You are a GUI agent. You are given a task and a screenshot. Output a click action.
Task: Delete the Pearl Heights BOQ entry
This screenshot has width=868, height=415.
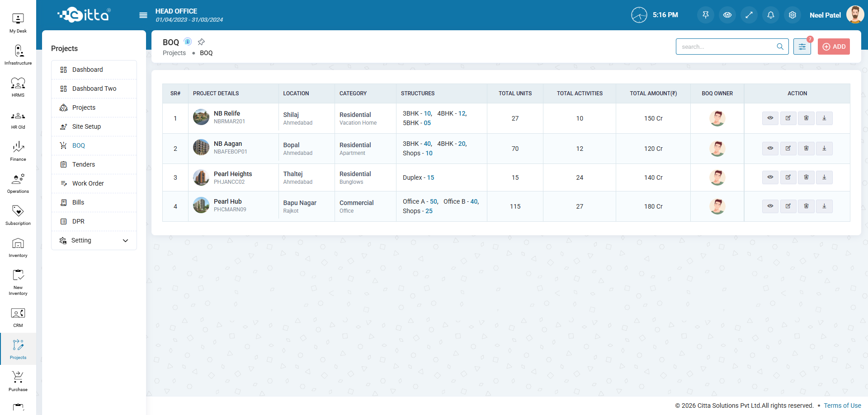click(806, 177)
